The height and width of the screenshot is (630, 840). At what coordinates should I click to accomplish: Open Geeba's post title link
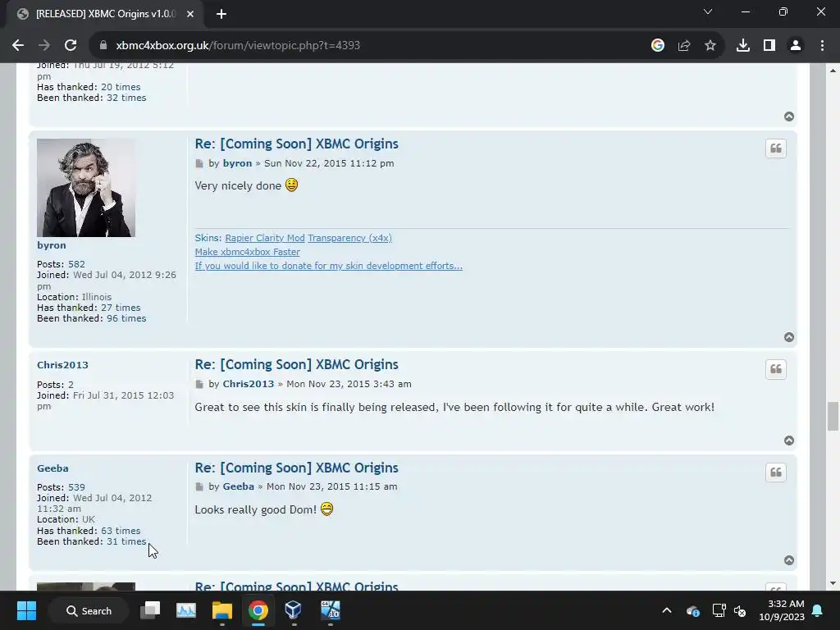pos(296,468)
